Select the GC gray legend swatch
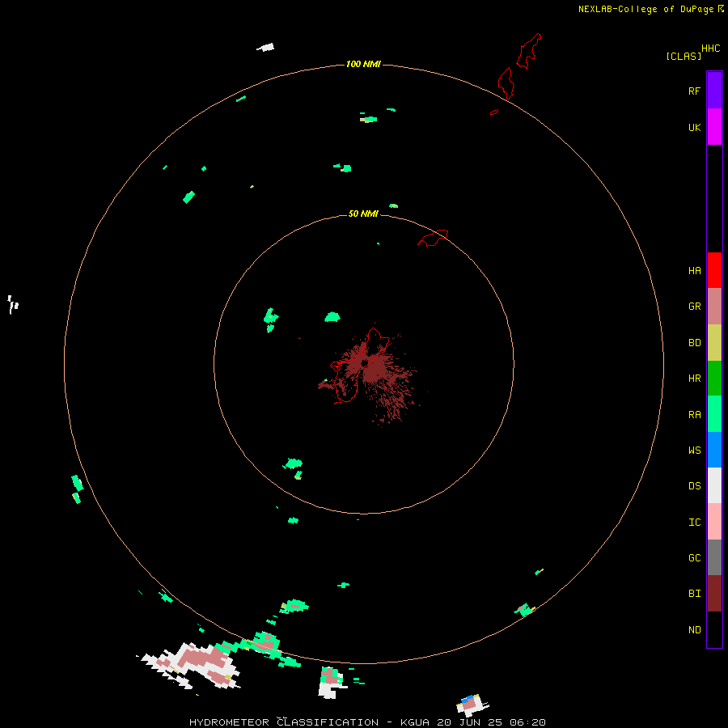 (x=714, y=557)
